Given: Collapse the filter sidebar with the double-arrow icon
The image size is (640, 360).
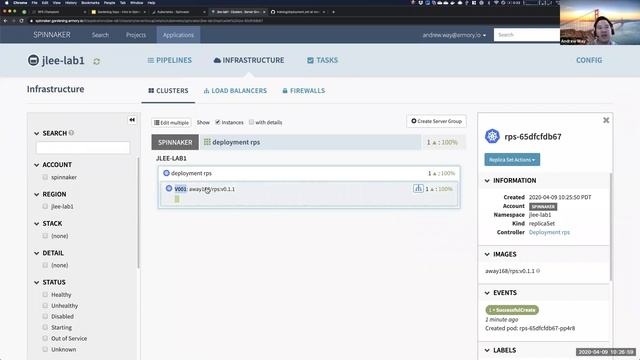Looking at the screenshot, I should tap(132, 120).
